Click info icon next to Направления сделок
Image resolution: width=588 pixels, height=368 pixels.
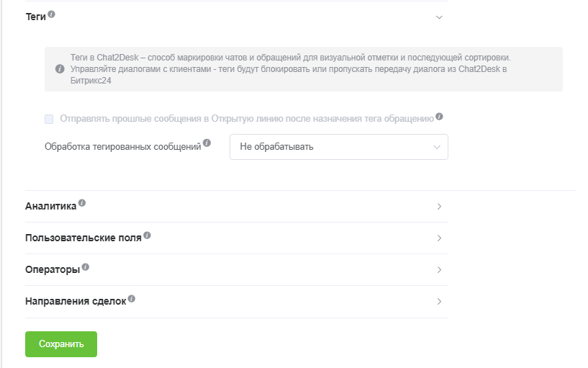(x=132, y=298)
